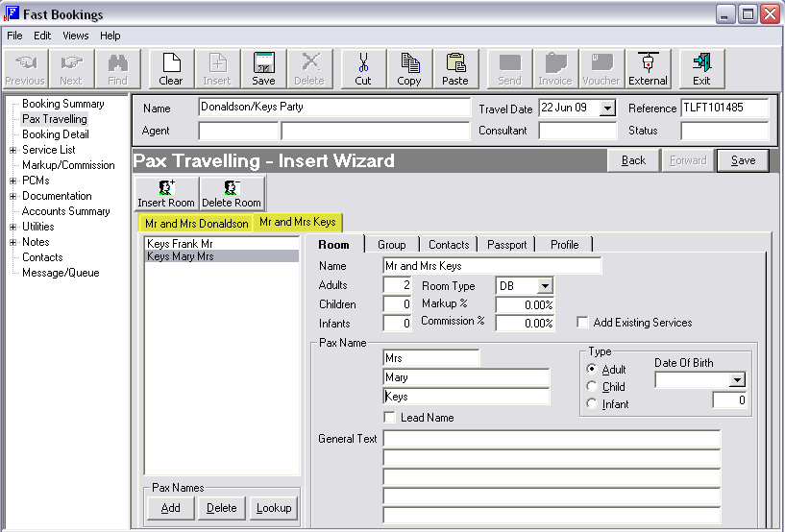
Task: Select Keys Frank Mr in passenger list
Action: (x=179, y=244)
